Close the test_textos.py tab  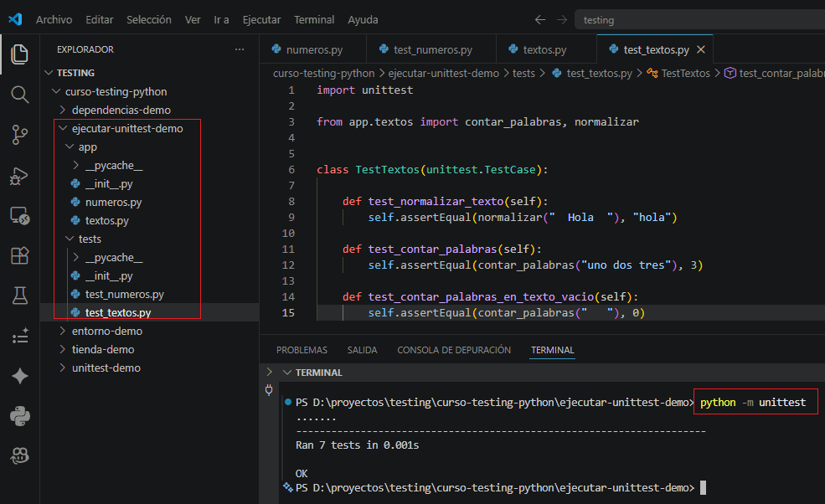pyautogui.click(x=701, y=49)
